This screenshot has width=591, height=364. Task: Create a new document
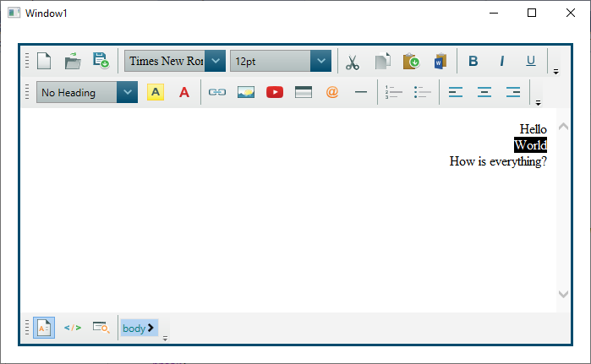tap(44, 61)
